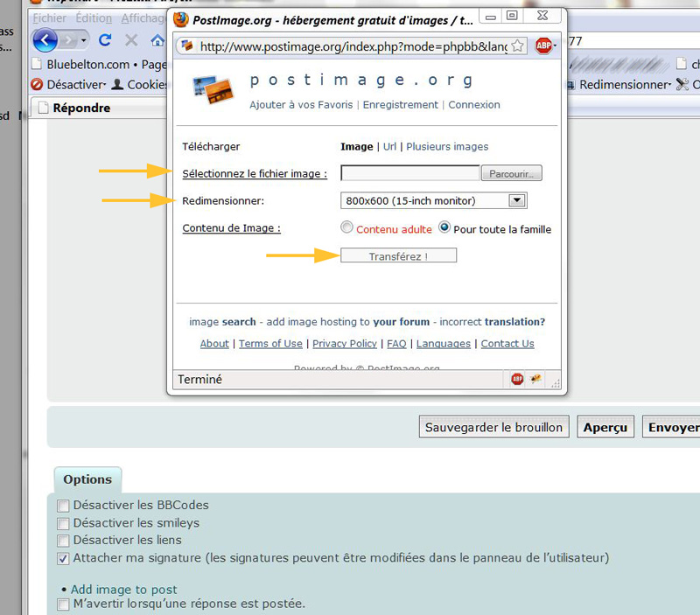Open the Redimensionner toolbar menu
Screen dimensions: 700x615
[x=620, y=84]
